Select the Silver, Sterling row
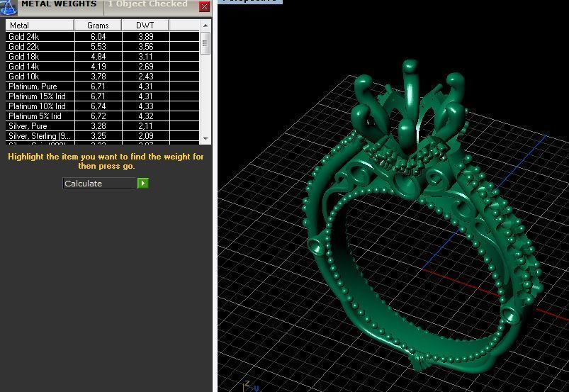The image size is (569, 392). pos(40,136)
